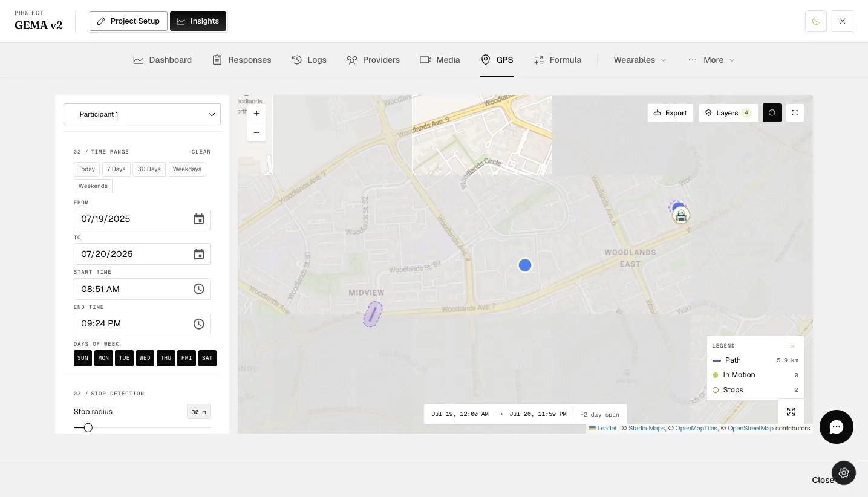Click the Start Time field

(x=142, y=289)
